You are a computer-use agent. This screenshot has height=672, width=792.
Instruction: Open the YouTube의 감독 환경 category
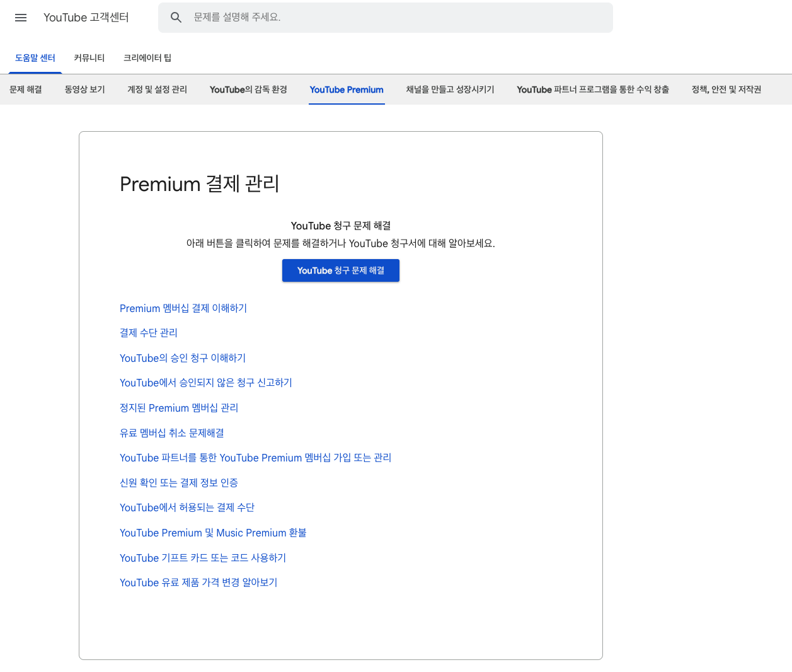(249, 90)
